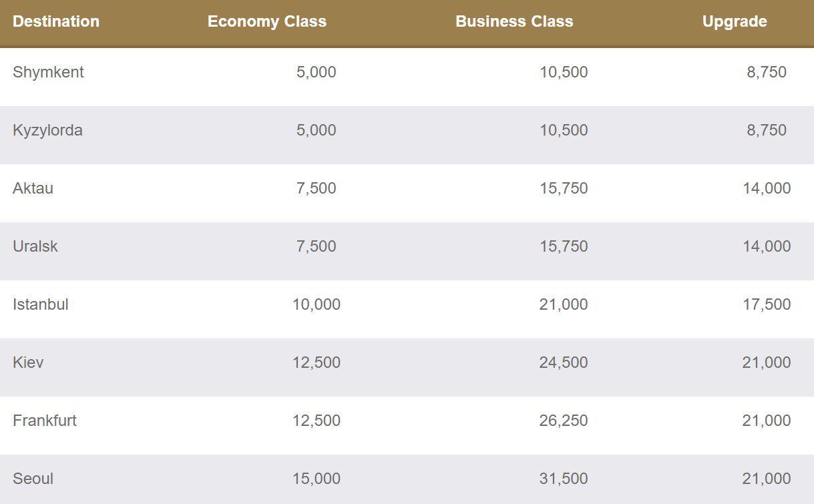814x504 pixels.
Task: Select the Shymkent destination cell
Action: [x=48, y=72]
